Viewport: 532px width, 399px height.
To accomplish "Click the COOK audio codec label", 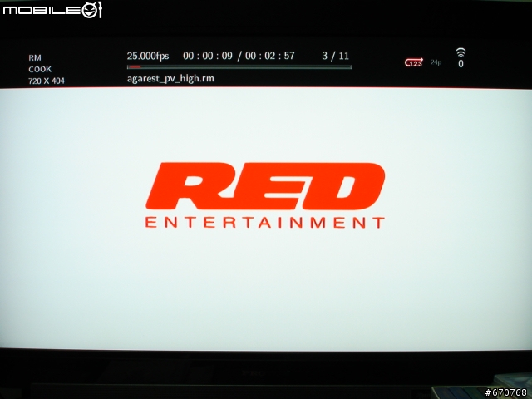I will click(40, 70).
